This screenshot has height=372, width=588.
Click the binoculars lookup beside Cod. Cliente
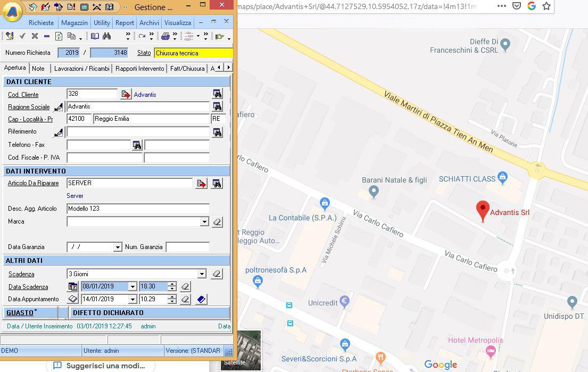point(217,94)
